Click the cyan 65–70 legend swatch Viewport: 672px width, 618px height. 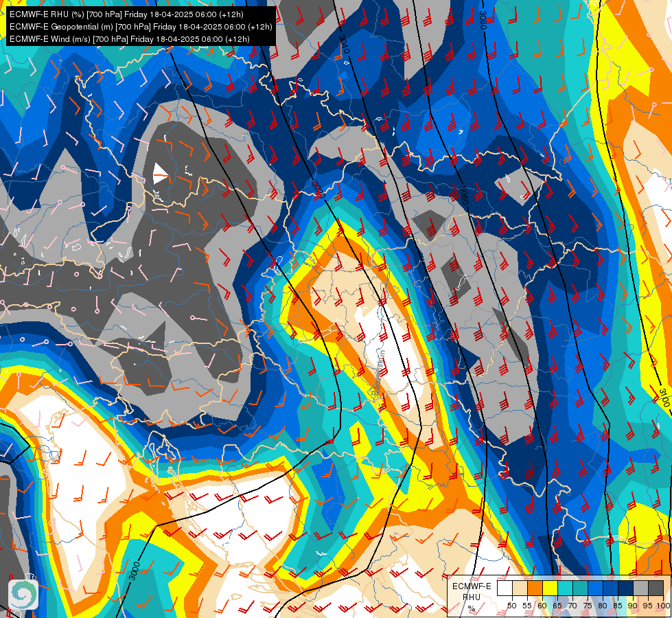[x=566, y=588]
